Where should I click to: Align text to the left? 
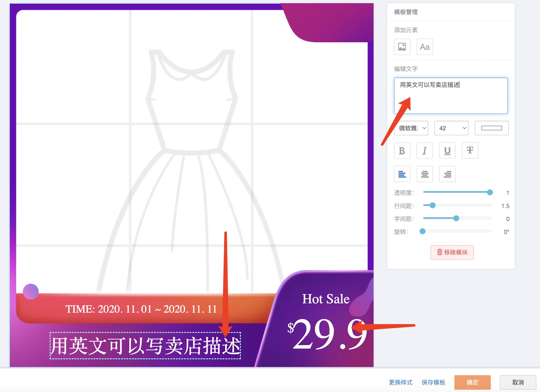coord(402,174)
